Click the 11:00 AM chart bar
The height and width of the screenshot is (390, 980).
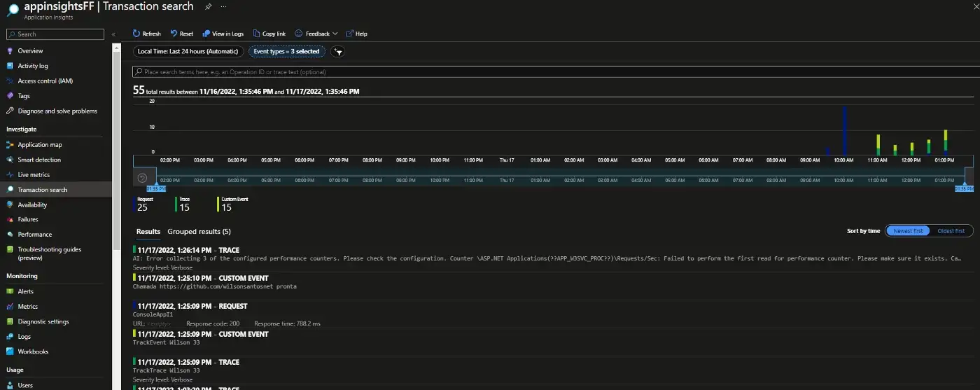(x=878, y=145)
